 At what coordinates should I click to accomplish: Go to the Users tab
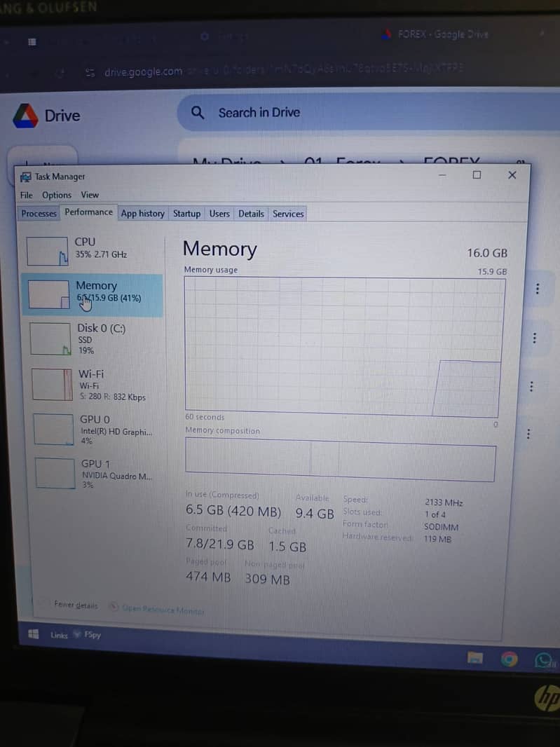(x=219, y=214)
